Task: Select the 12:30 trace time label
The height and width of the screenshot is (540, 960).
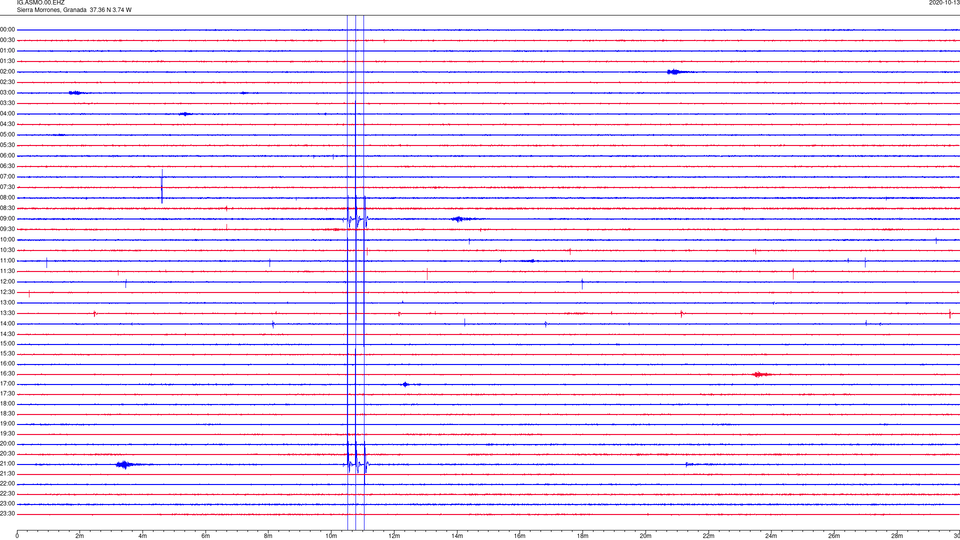Action: pyautogui.click(x=8, y=292)
